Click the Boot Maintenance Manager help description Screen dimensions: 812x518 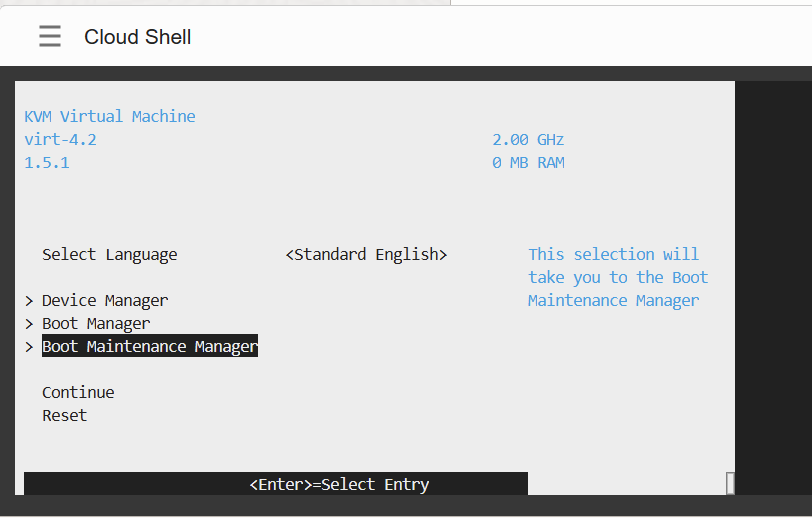(617, 278)
